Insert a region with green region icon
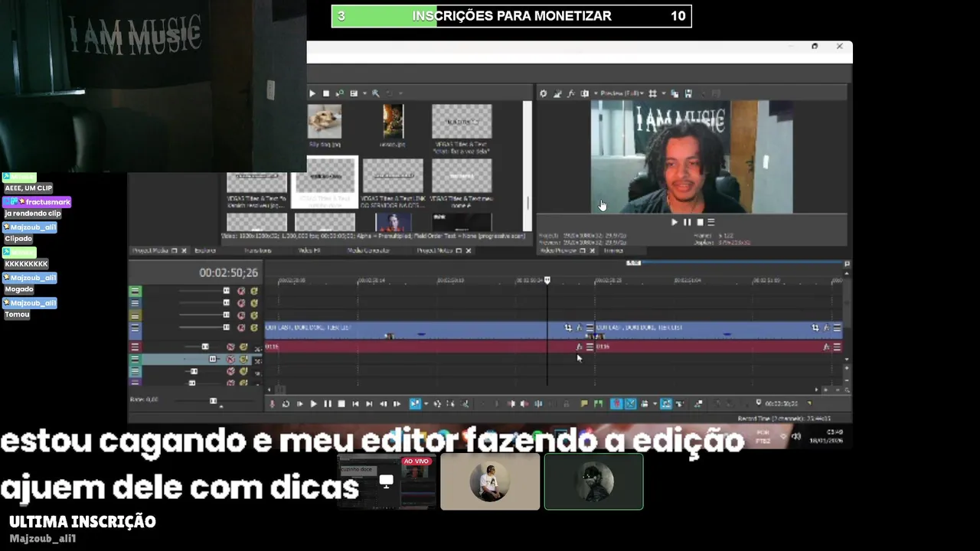The width and height of the screenshot is (980, 551). 598,403
